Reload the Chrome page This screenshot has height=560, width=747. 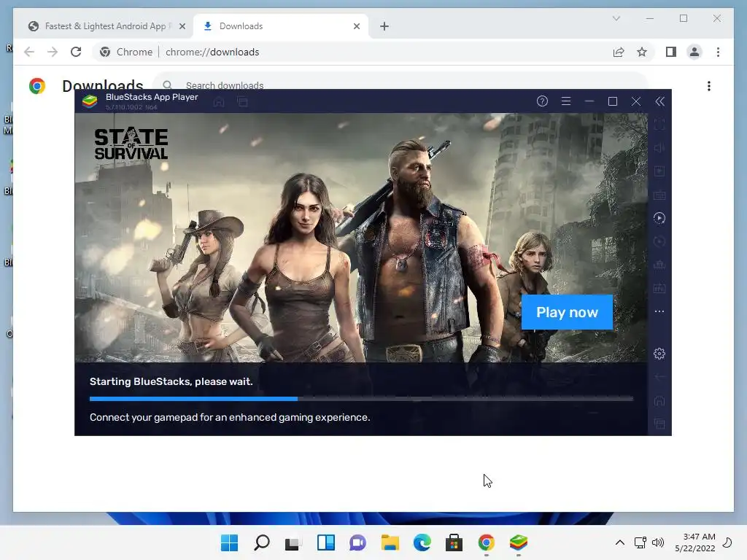(76, 52)
